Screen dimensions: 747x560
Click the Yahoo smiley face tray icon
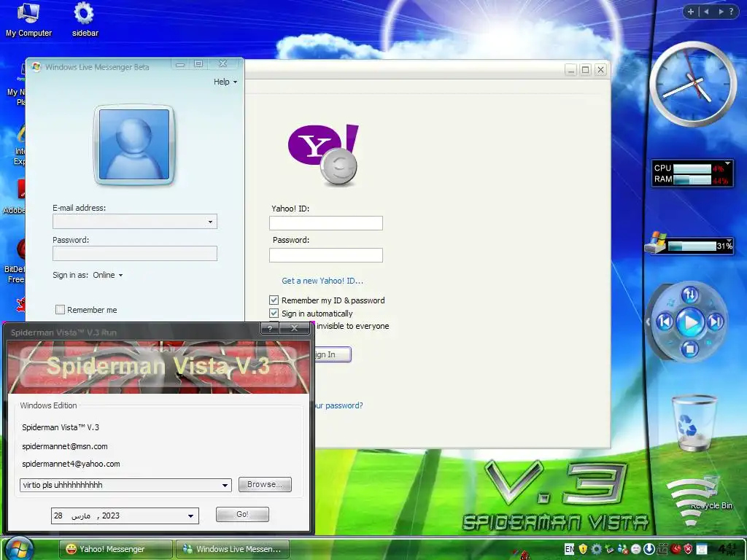[x=636, y=549]
